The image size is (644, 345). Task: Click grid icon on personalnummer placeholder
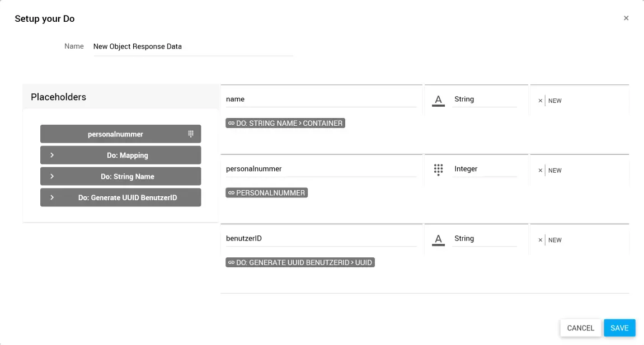pyautogui.click(x=191, y=134)
